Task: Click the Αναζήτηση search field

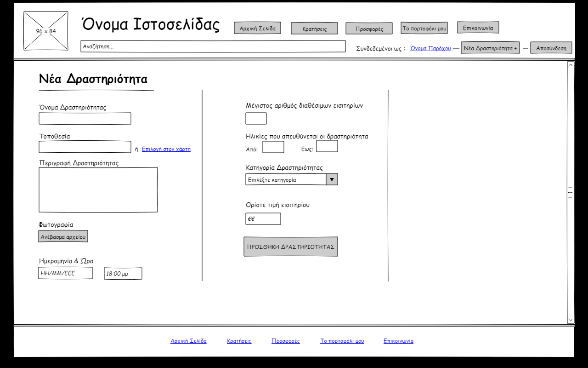Action: pos(213,46)
